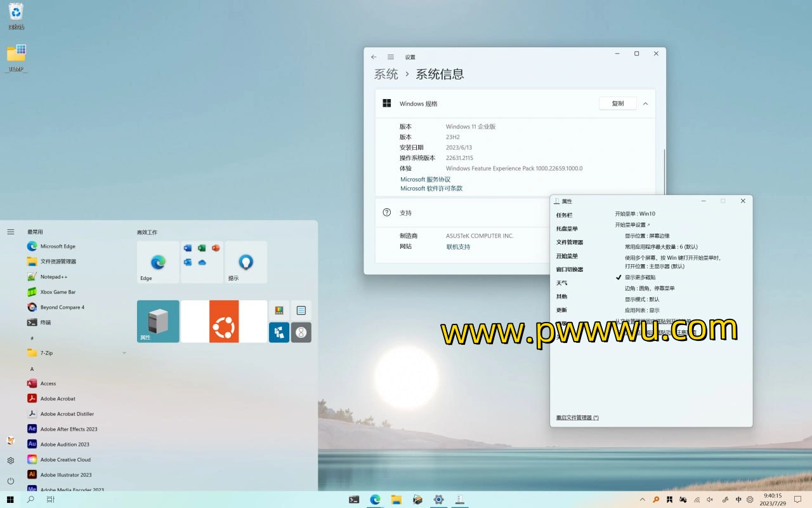Screen dimensions: 812x508
Task: Click the Terminal icon on the taskbar
Action: point(355,500)
